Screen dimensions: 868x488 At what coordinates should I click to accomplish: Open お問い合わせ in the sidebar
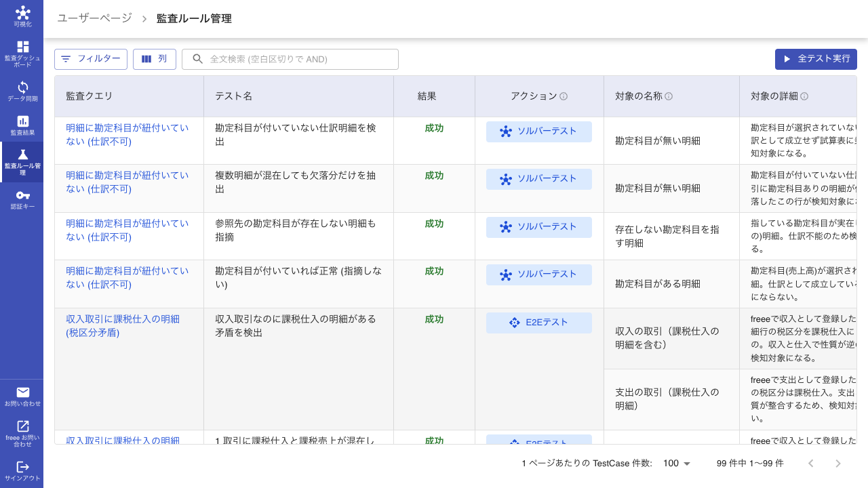click(22, 396)
